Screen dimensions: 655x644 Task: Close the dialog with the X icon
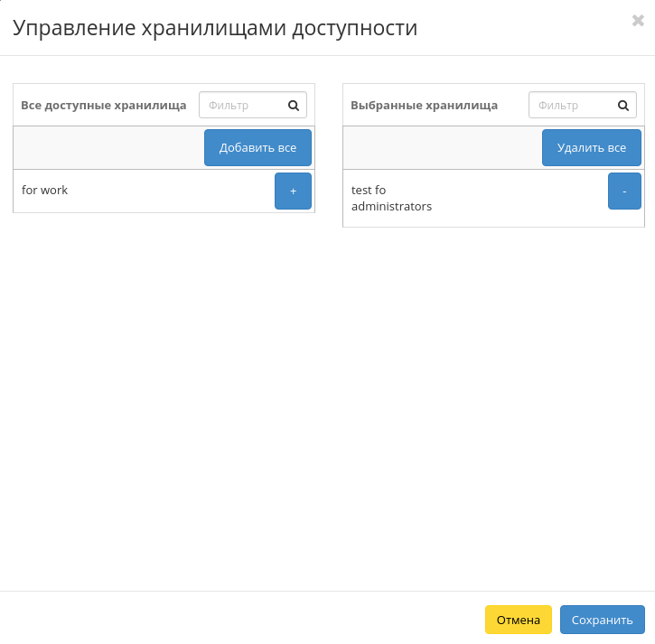[638, 21]
